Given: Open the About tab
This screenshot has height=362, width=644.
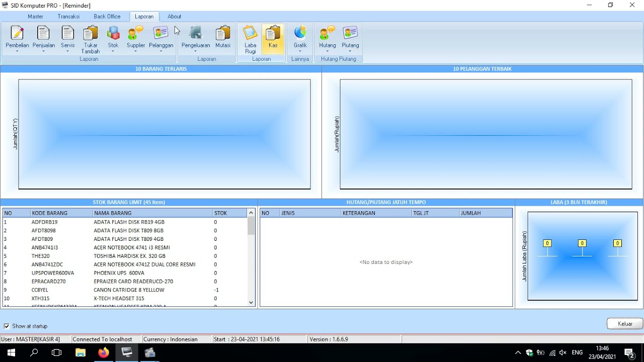Looking at the screenshot, I should pyautogui.click(x=175, y=17).
